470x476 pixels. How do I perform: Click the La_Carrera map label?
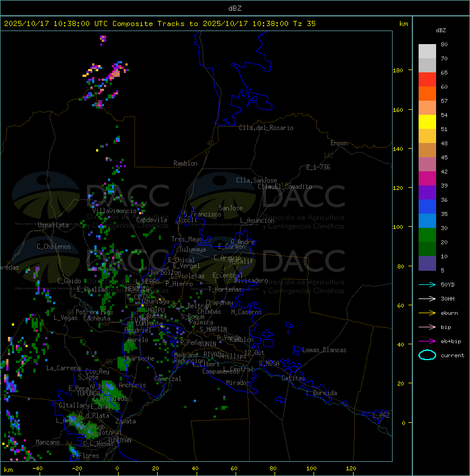click(64, 368)
